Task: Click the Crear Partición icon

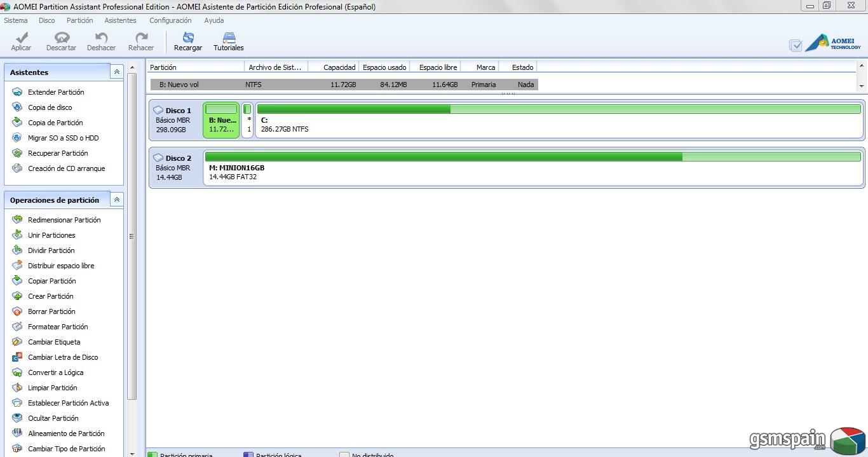Action: [17, 296]
